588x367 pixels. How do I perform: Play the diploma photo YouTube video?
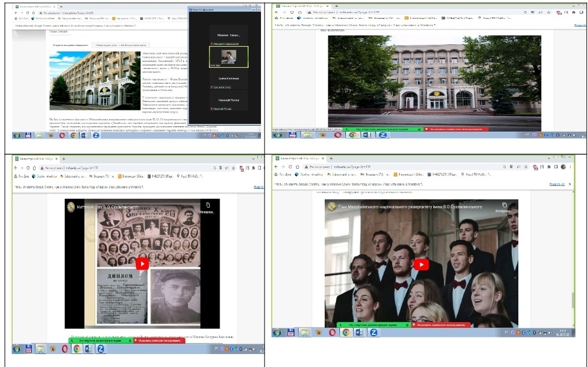(x=142, y=264)
